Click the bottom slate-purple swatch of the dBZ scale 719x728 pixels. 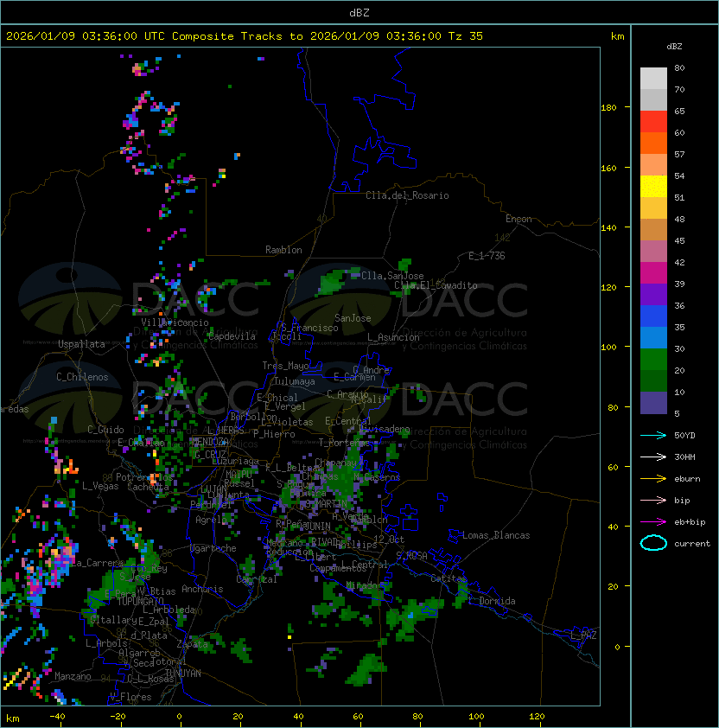pyautogui.click(x=653, y=403)
